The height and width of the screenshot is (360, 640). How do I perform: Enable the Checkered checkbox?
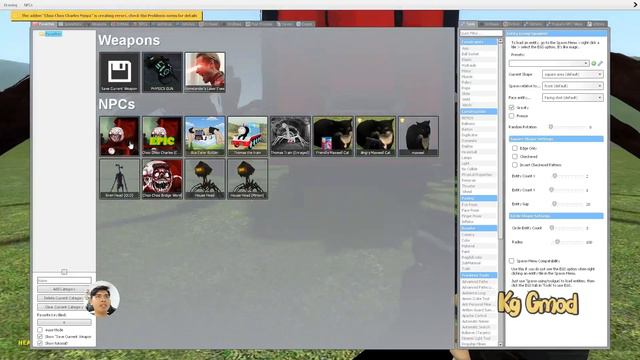point(515,156)
